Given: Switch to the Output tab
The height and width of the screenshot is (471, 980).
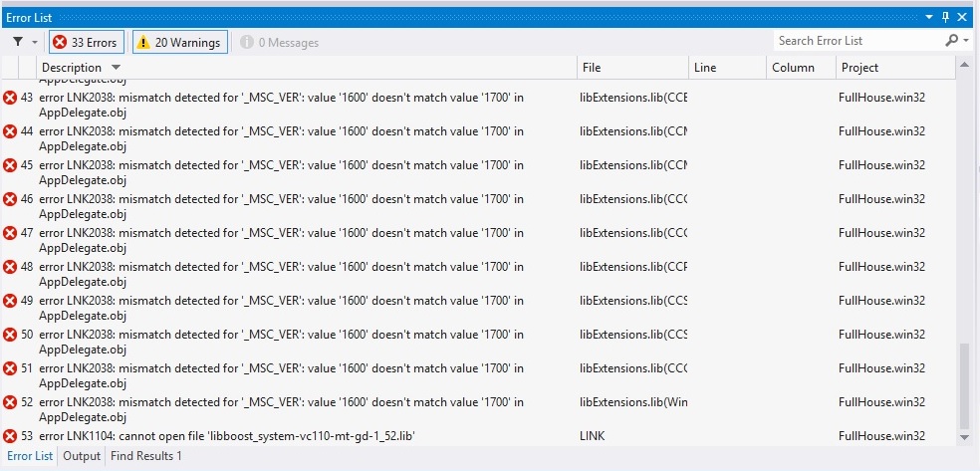Looking at the screenshot, I should point(82,456).
